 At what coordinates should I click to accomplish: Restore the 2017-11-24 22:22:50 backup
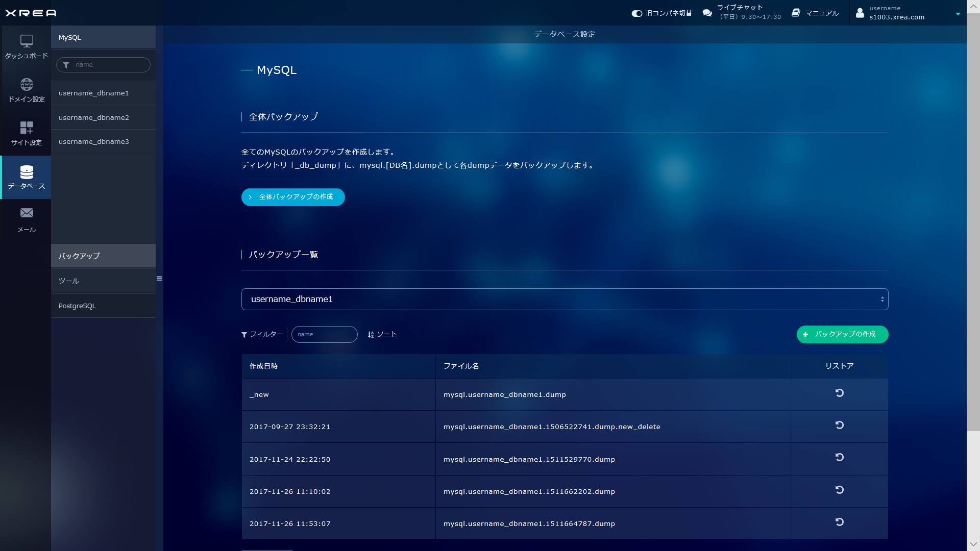[x=839, y=458]
